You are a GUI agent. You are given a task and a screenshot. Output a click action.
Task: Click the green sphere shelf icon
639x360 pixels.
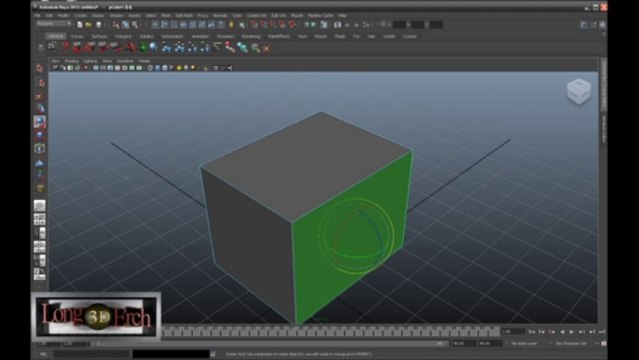pos(143,48)
